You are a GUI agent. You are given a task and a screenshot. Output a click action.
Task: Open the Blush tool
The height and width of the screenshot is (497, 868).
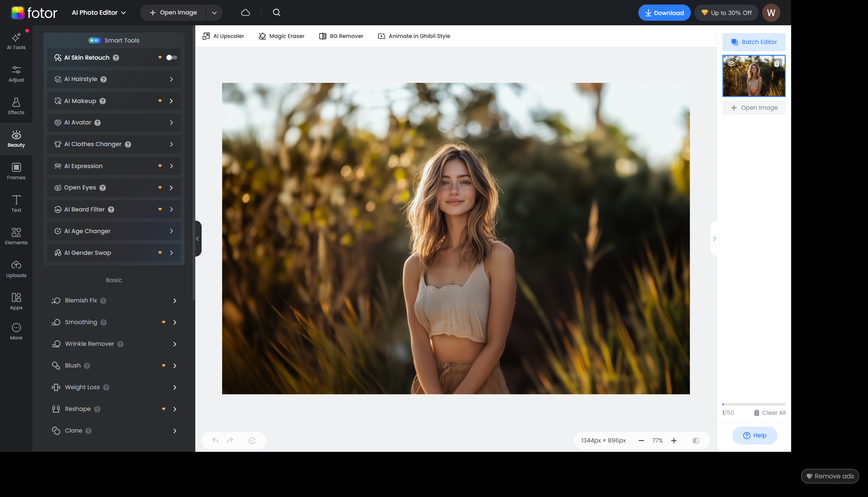tap(114, 366)
